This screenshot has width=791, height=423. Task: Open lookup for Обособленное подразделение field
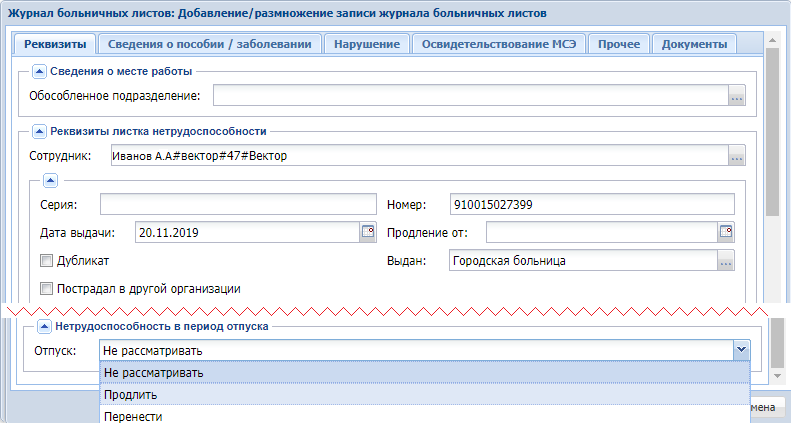(x=738, y=96)
